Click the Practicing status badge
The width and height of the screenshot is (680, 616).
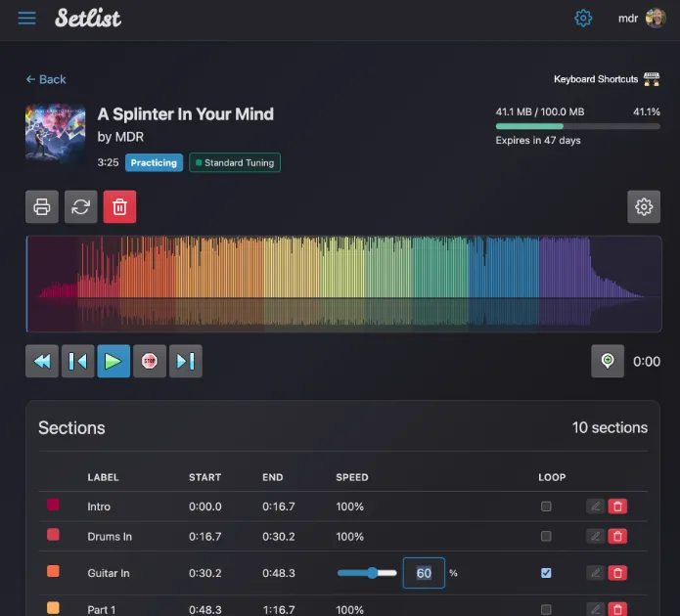click(x=154, y=162)
